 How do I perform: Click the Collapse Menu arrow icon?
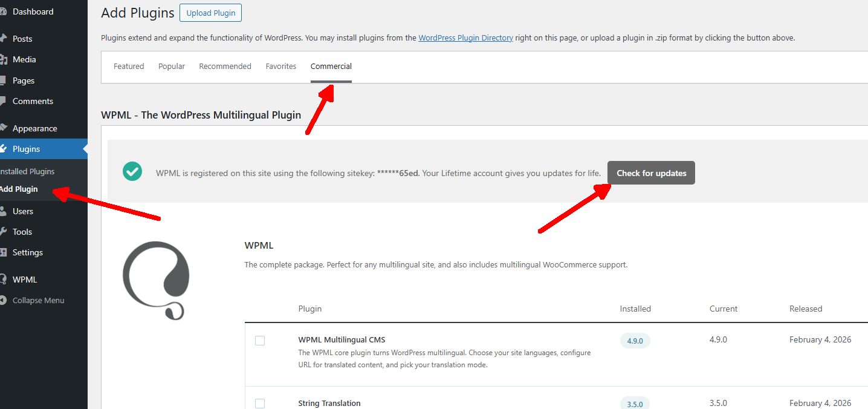(x=3, y=300)
